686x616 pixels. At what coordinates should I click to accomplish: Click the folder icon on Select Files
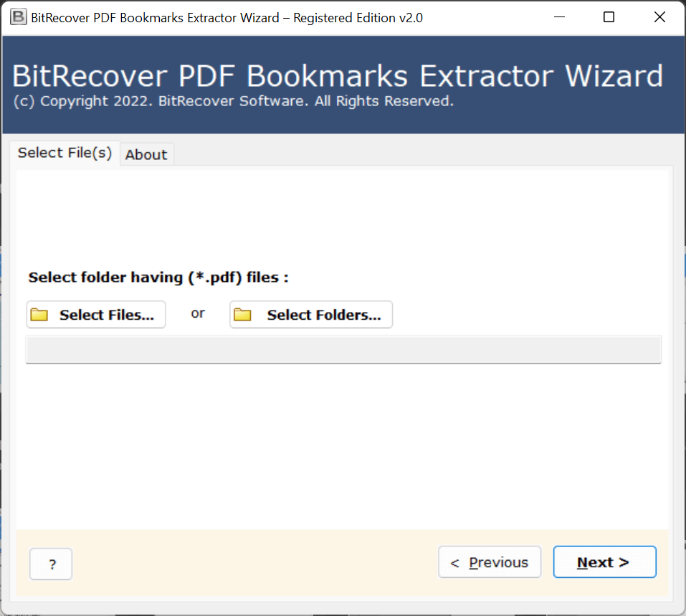[39, 315]
